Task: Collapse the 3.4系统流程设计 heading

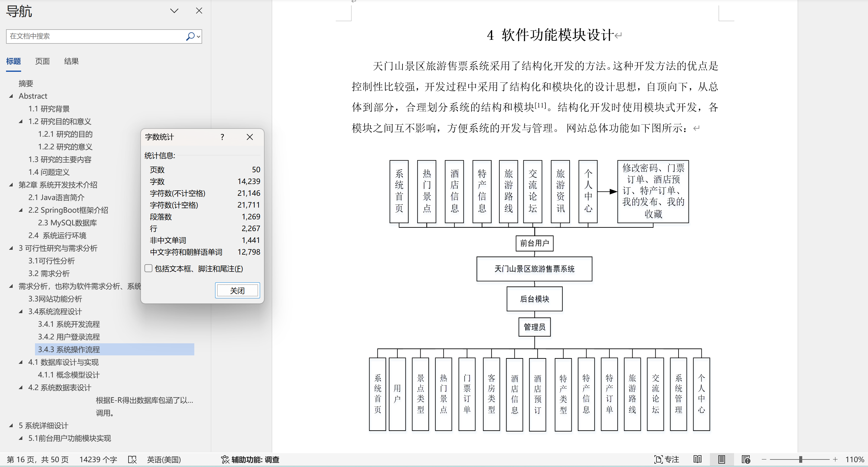Action: tap(21, 311)
